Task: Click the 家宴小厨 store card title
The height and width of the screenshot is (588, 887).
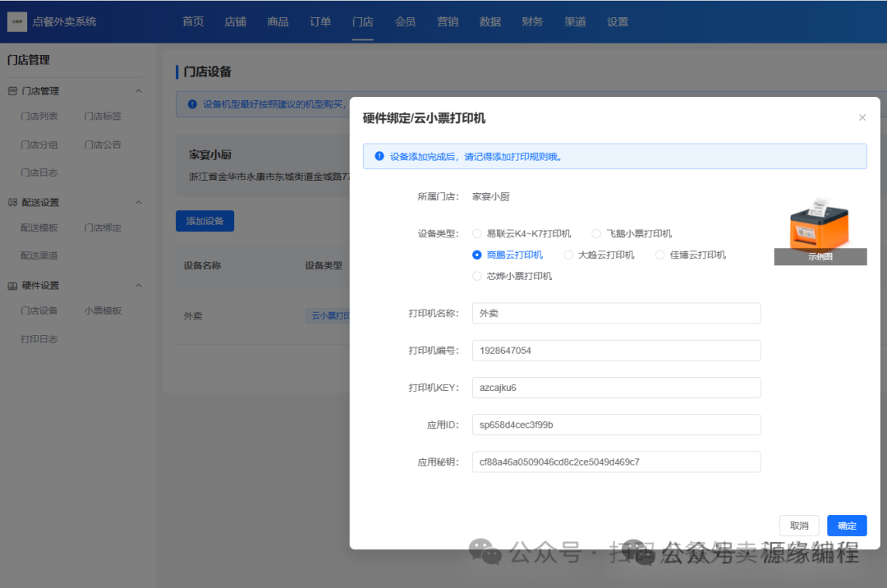Action: pos(210,155)
